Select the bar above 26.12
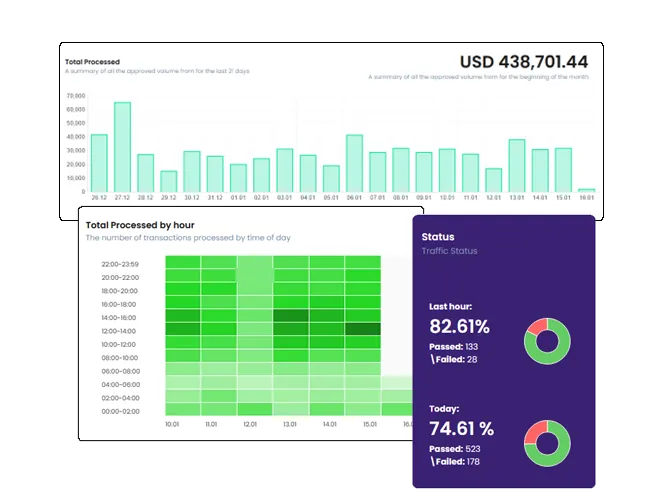Screen dimensions: 664x496 point(99,163)
